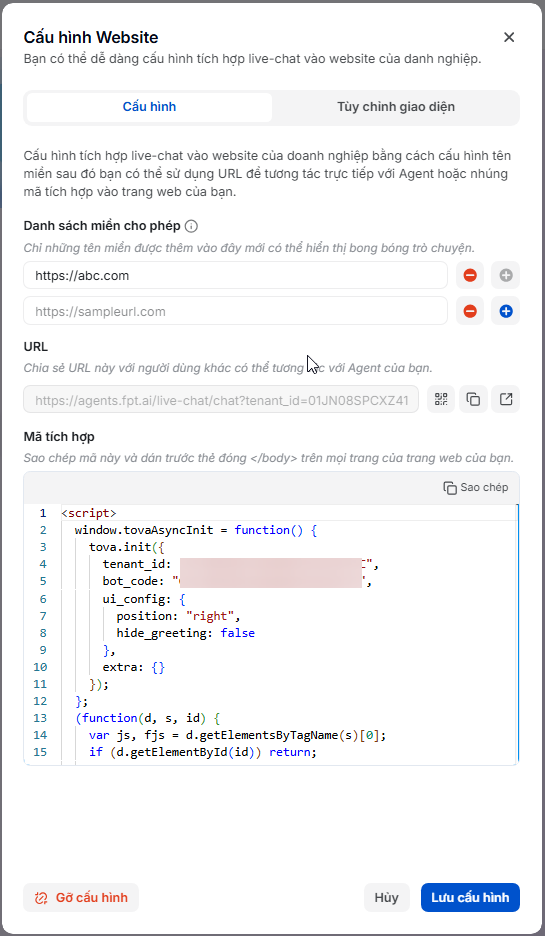Click the greyed plus icon on abc.com row

506,276
